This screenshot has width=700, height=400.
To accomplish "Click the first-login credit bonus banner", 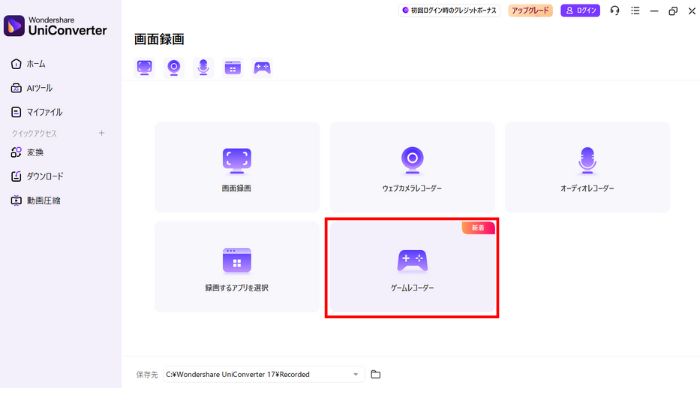I will coord(450,10).
